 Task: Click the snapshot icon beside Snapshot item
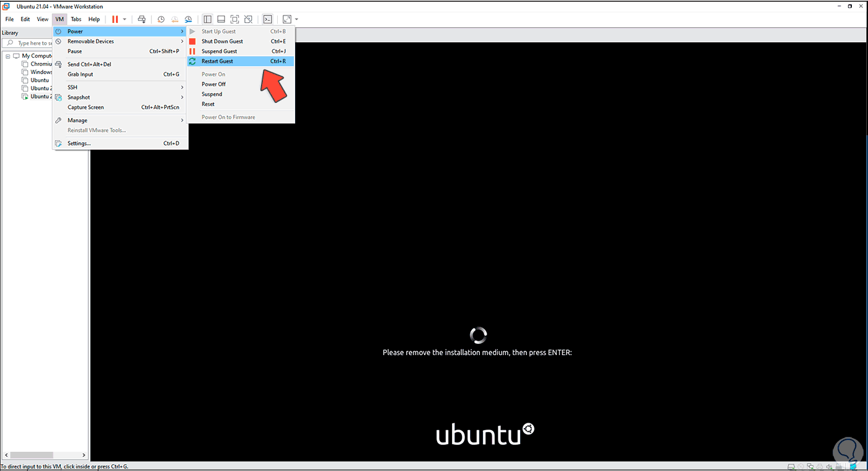pyautogui.click(x=59, y=97)
